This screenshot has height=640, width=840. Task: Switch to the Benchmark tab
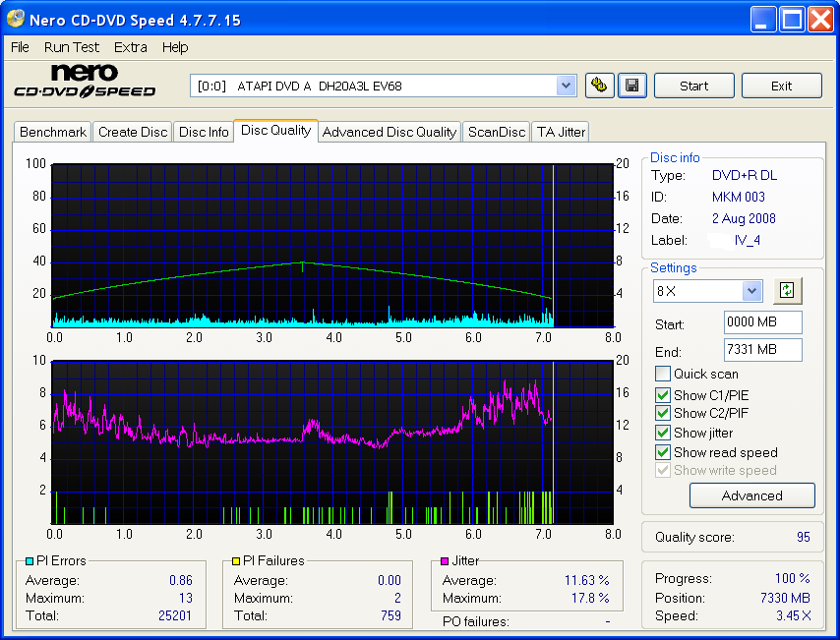click(52, 131)
